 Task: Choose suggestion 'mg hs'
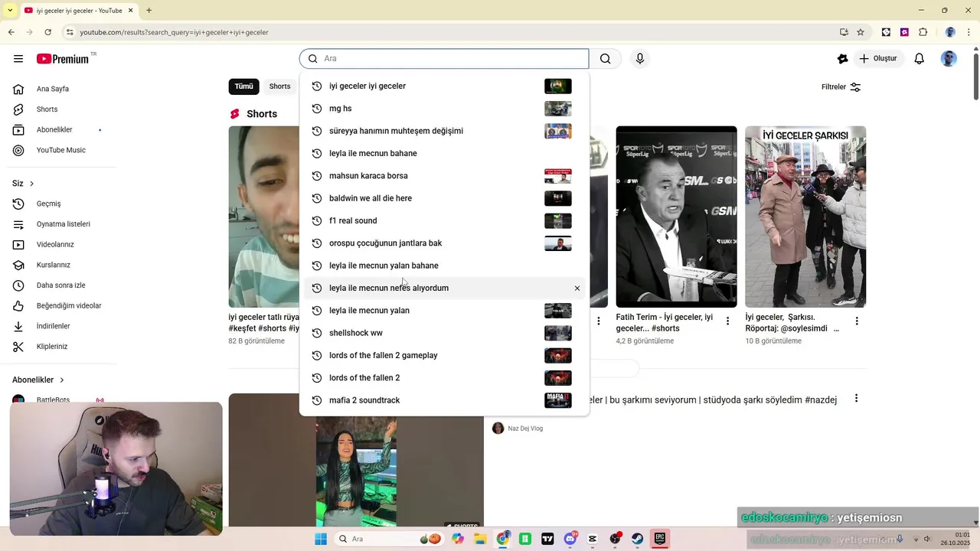[444, 109]
